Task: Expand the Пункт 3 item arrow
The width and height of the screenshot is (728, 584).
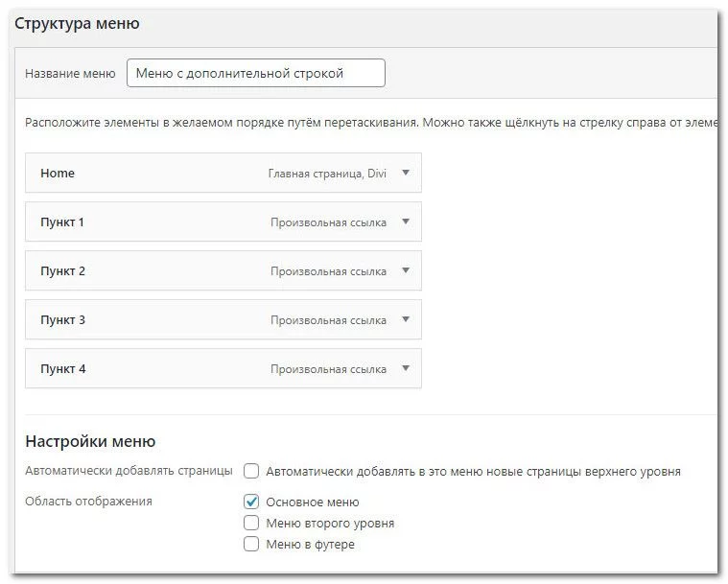Action: [406, 320]
